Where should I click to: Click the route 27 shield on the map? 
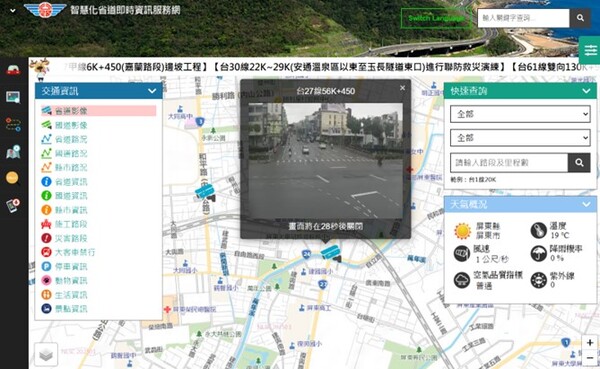pos(323,284)
